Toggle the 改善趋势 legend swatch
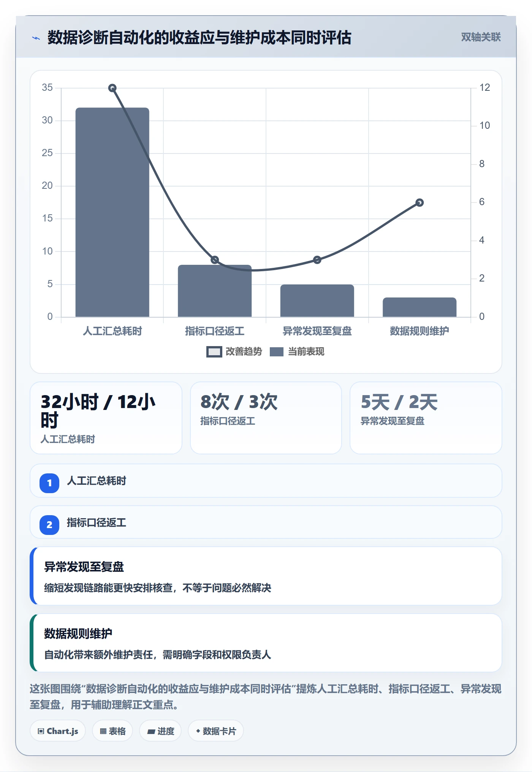The height and width of the screenshot is (772, 532). coord(214,352)
